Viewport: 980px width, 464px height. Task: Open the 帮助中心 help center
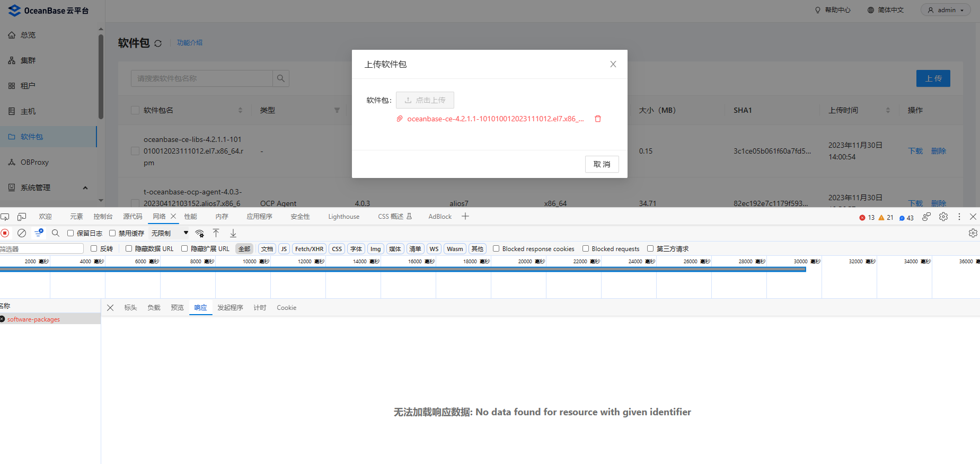coord(833,10)
